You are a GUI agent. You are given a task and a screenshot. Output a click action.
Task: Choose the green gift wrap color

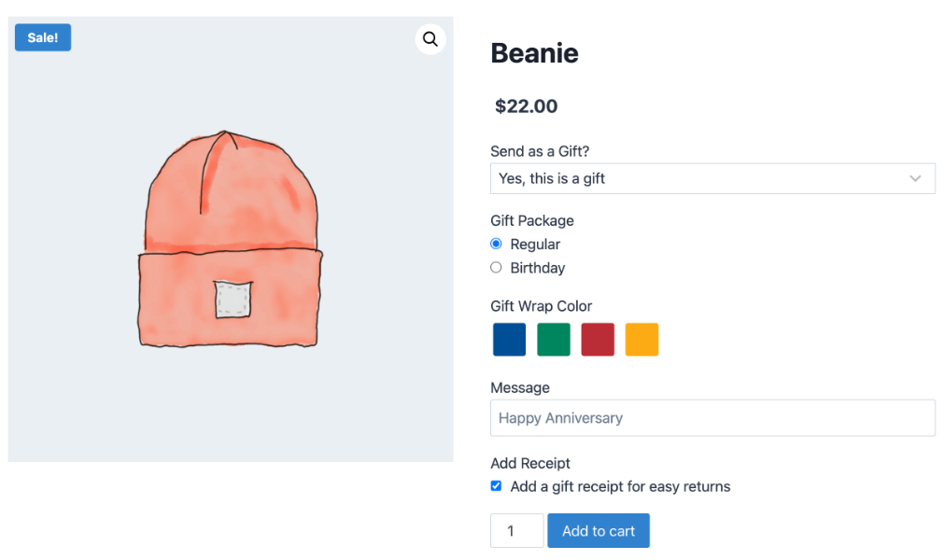553,340
